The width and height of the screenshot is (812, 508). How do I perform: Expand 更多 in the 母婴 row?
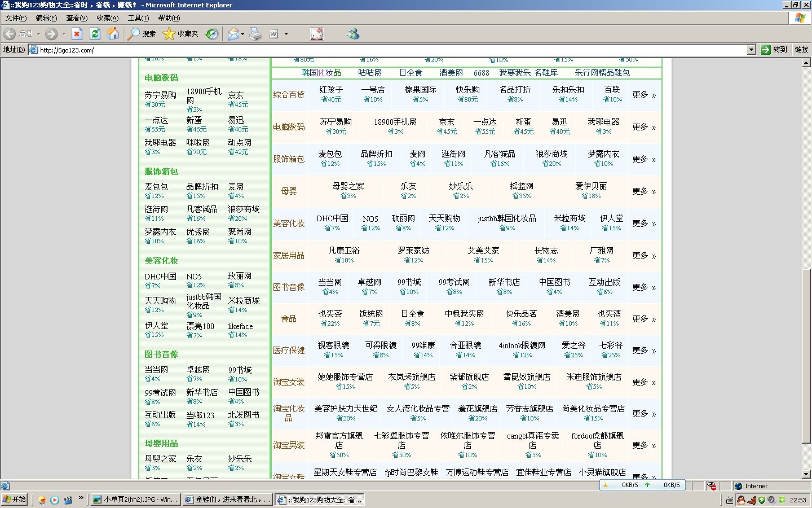(644, 191)
